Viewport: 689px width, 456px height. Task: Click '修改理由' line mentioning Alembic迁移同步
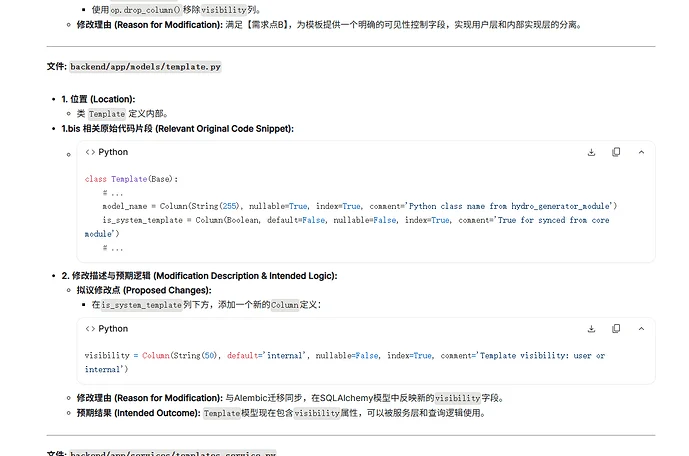[292, 398]
